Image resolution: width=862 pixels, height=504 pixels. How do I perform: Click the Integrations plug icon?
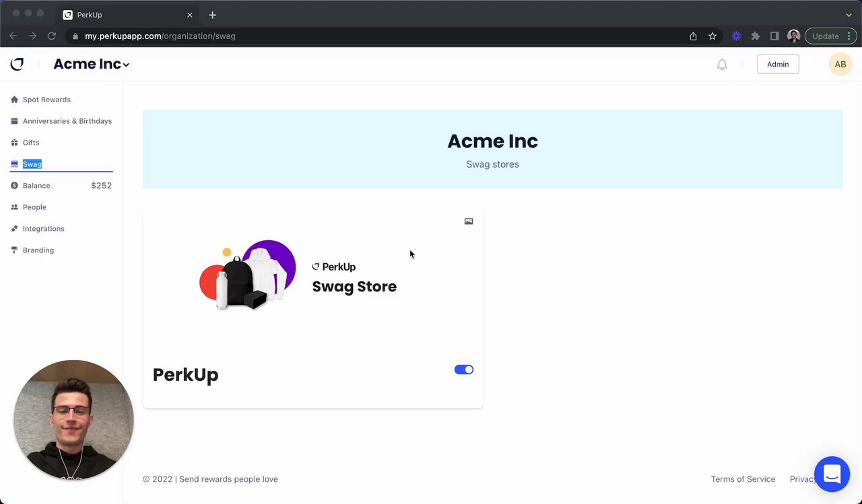[x=14, y=229]
